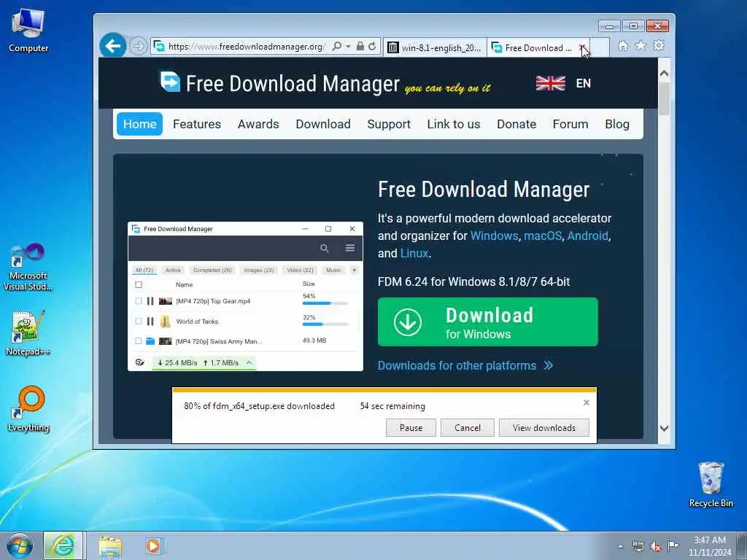This screenshot has width=747, height=560.
Task: Click the Linux platform link
Action: [414, 253]
